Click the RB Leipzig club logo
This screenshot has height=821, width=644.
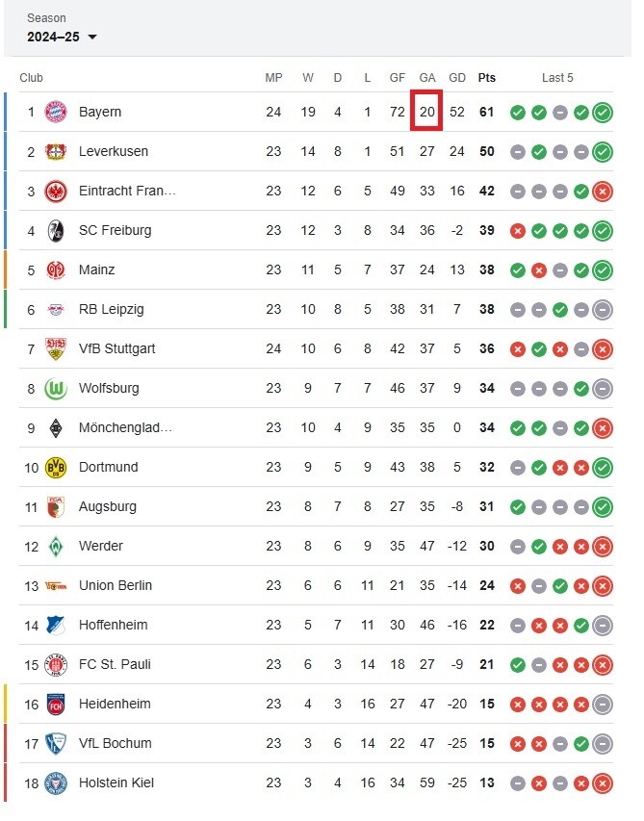click(x=56, y=309)
